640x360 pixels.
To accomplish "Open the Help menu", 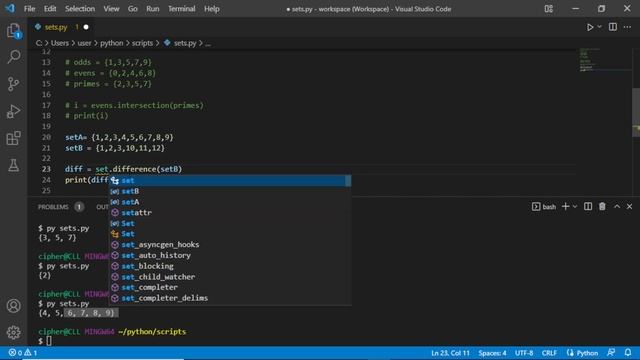I will [x=212, y=9].
